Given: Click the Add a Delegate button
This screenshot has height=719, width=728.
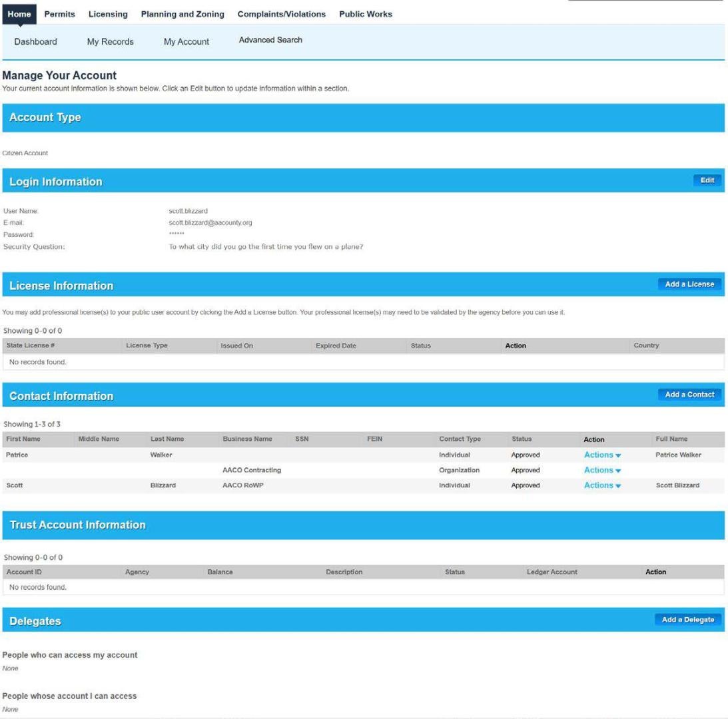Looking at the screenshot, I should click(x=689, y=619).
